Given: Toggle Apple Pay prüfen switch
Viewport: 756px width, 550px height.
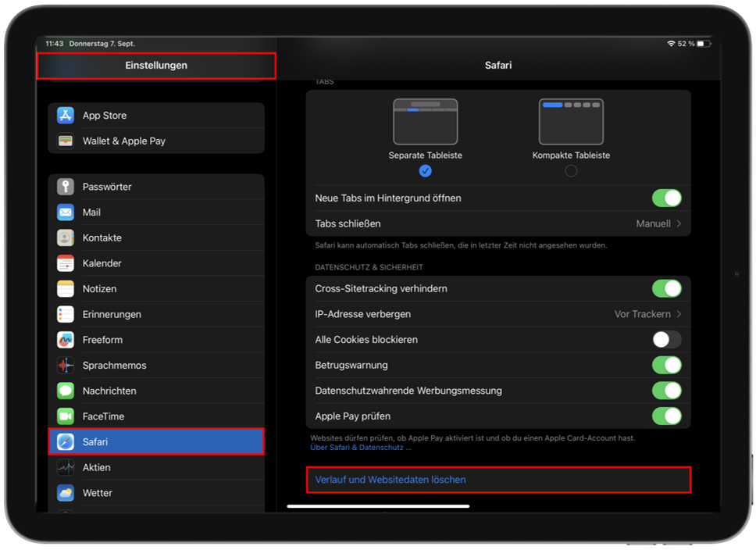Looking at the screenshot, I should click(x=667, y=416).
